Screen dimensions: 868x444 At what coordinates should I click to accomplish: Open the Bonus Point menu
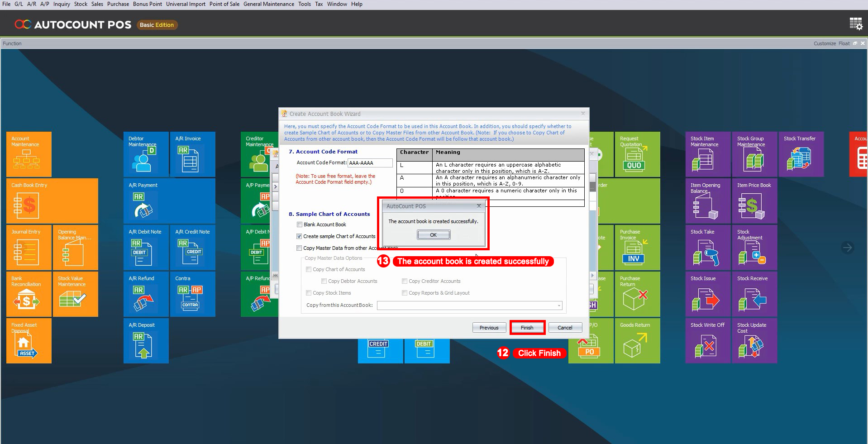147,4
